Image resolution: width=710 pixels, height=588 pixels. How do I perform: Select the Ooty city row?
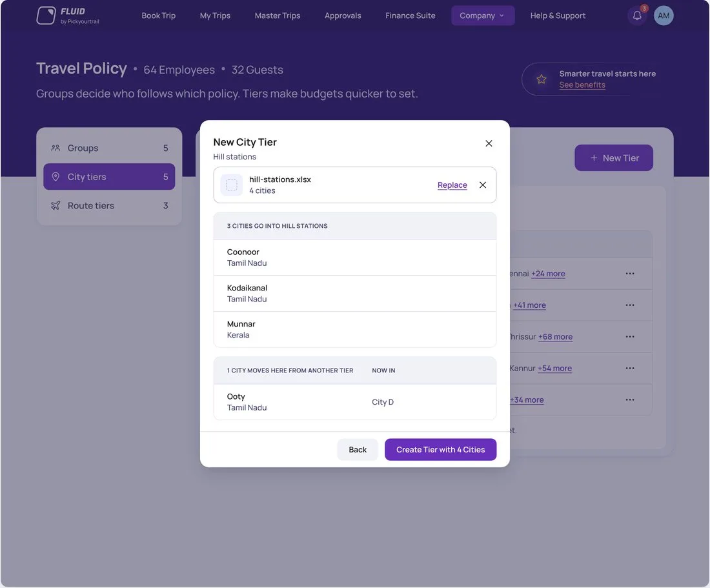(x=354, y=402)
